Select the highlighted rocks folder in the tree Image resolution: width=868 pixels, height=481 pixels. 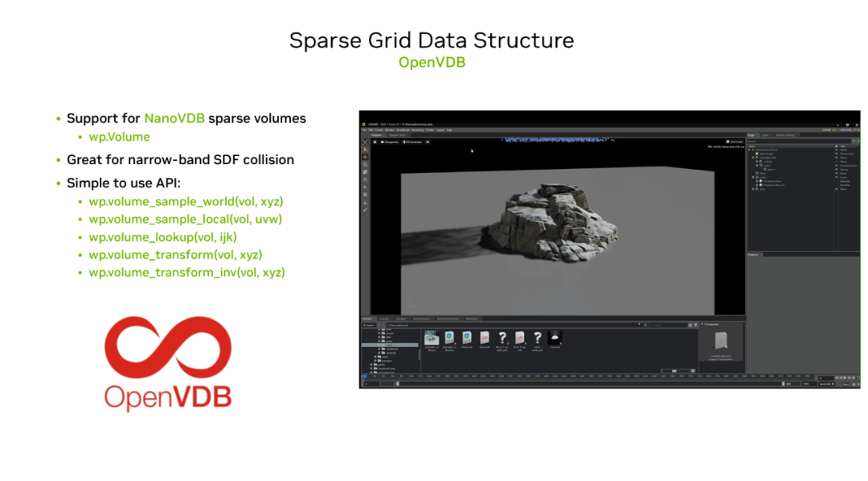pos(390,345)
